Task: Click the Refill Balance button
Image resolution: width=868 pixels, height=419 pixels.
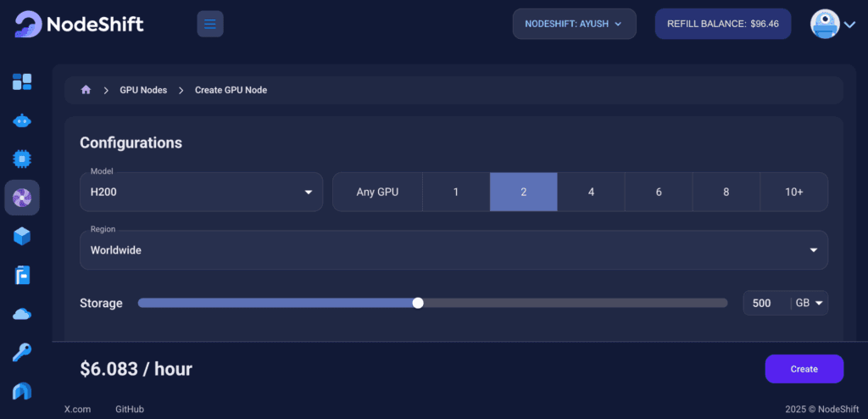Action: pos(723,24)
